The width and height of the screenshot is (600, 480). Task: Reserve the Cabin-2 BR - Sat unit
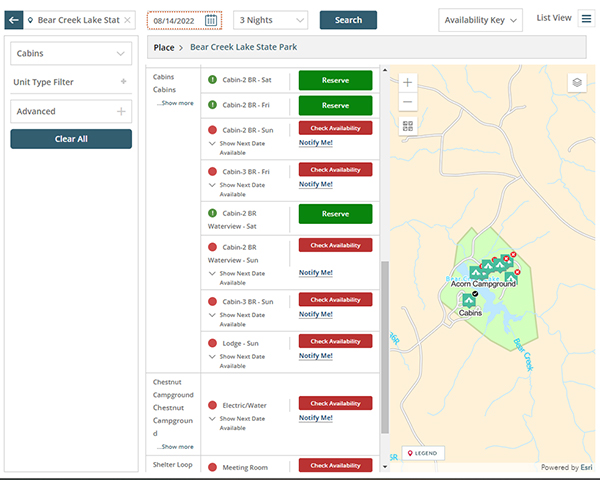tap(335, 78)
